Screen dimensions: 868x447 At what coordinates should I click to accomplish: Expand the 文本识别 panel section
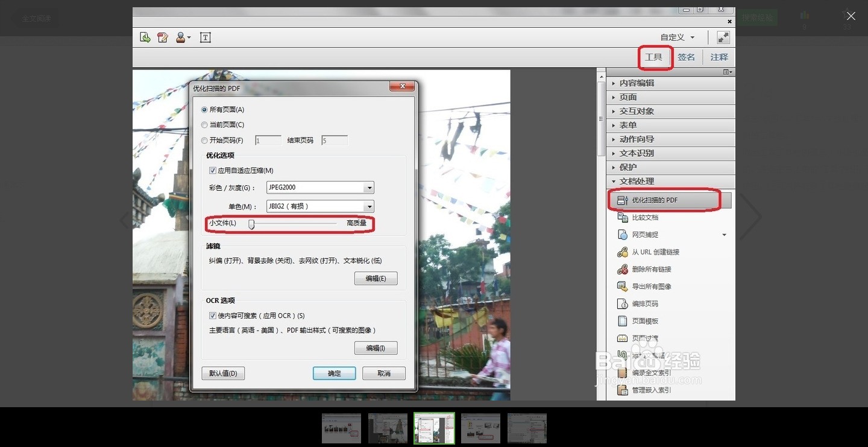pyautogui.click(x=670, y=153)
